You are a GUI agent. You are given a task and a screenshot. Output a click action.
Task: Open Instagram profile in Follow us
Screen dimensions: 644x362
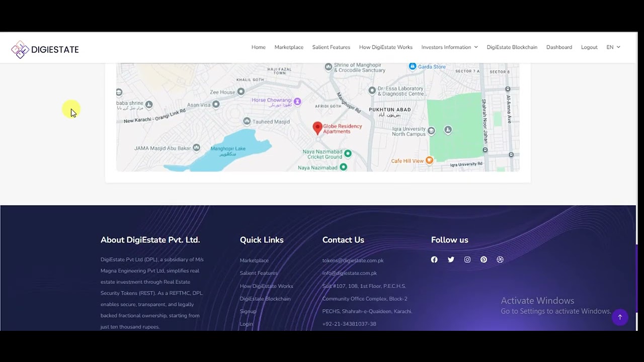click(x=467, y=259)
